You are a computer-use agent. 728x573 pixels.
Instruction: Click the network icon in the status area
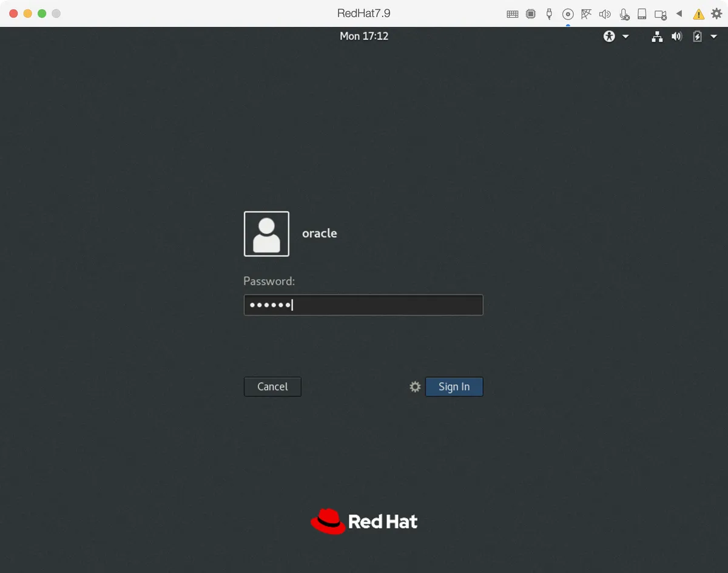pos(657,36)
